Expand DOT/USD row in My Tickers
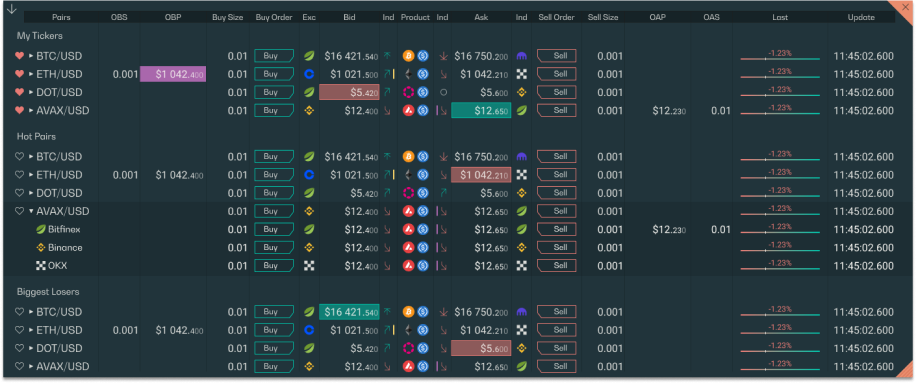Image resolution: width=916 pixels, height=383 pixels. pos(32,93)
